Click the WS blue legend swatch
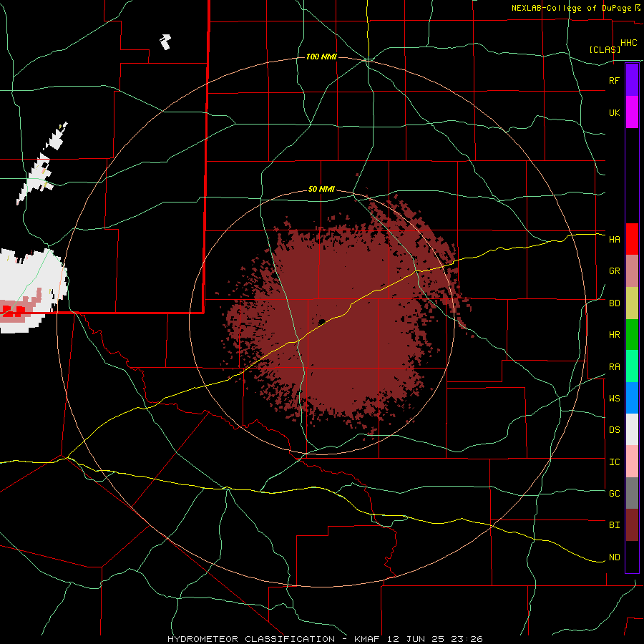 632,398
